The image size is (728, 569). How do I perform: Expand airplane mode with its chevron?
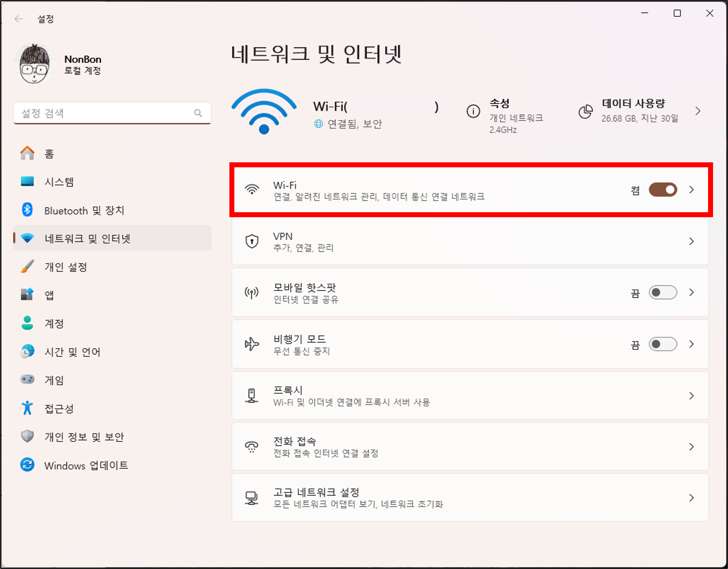[x=691, y=344]
